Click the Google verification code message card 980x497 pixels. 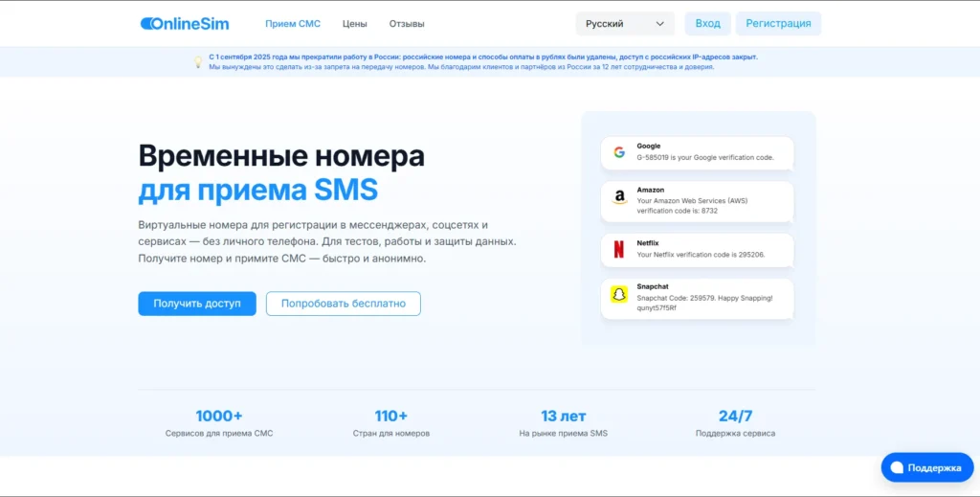click(x=697, y=152)
